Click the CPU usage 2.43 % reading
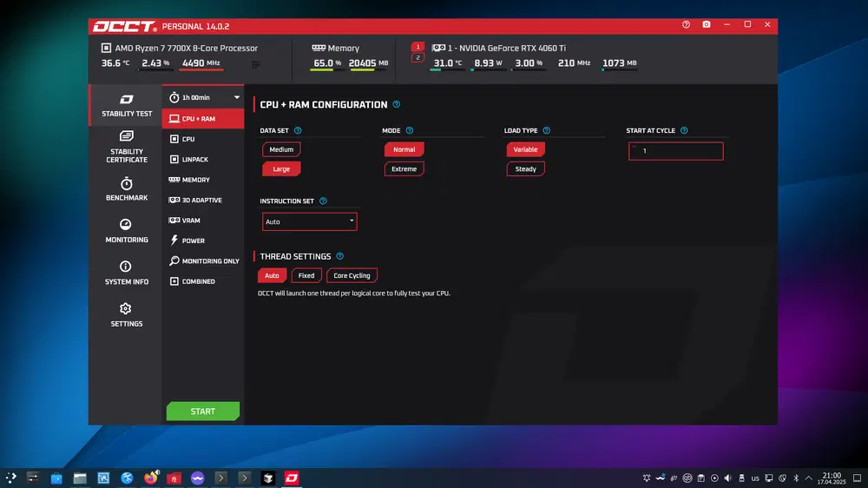The width and height of the screenshot is (868, 488). click(x=155, y=63)
